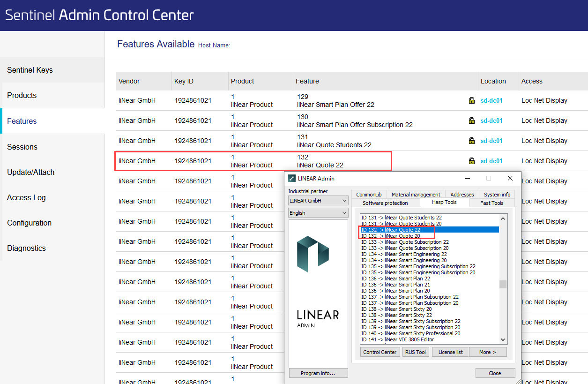Select the System info tab
Image resolution: width=588 pixels, height=384 pixels.
click(497, 194)
